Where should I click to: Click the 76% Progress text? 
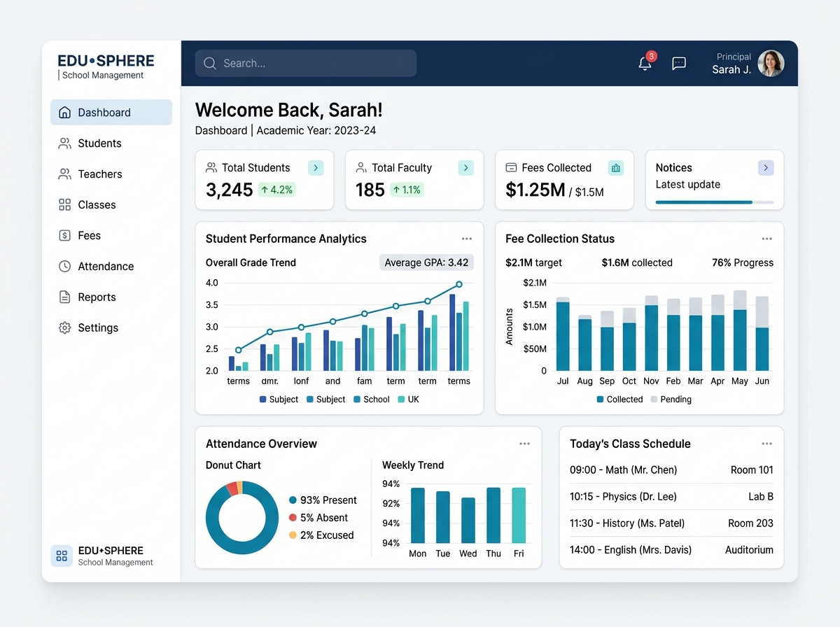743,262
